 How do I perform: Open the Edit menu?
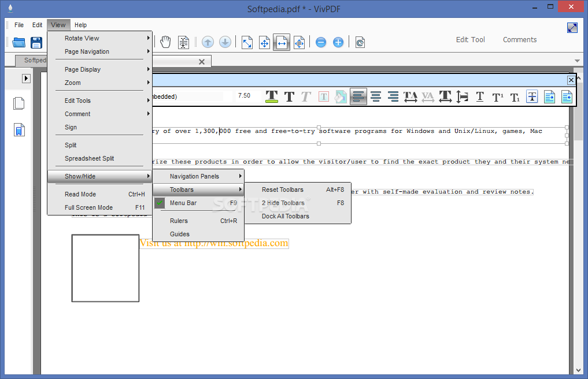click(x=37, y=25)
